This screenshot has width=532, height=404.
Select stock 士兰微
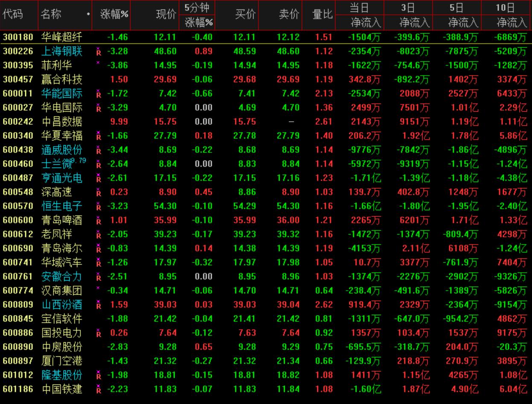(57, 164)
